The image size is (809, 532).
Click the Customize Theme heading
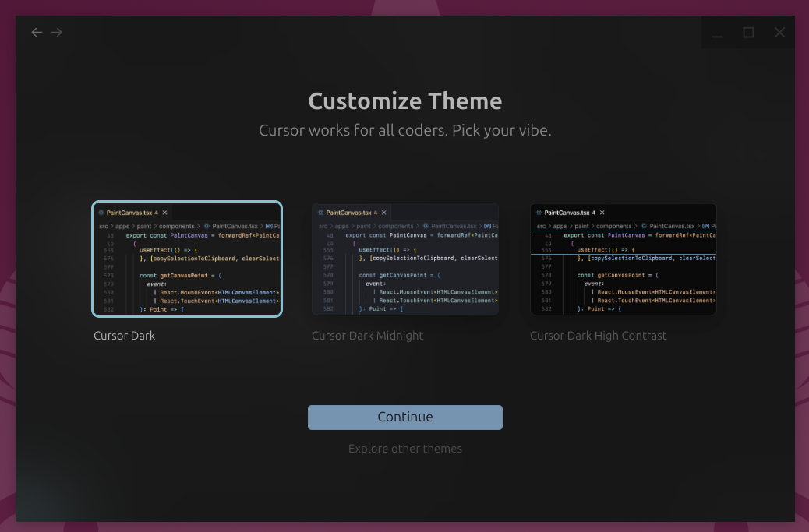pyautogui.click(x=405, y=101)
